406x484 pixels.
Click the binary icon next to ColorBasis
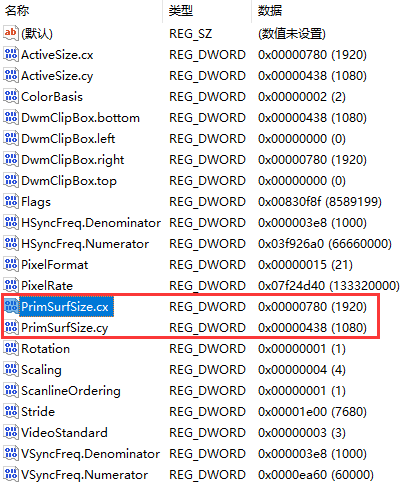click(11, 96)
